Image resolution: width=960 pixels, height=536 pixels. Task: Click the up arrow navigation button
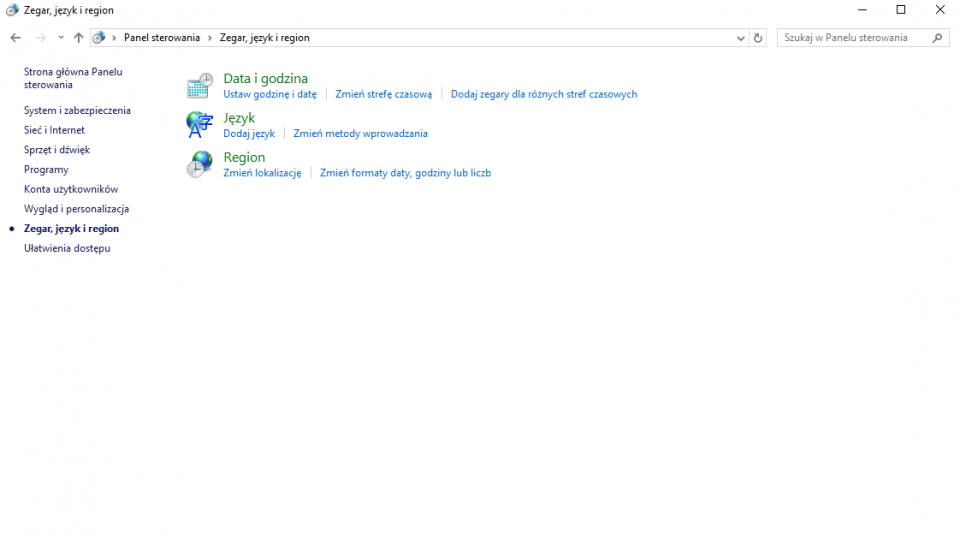click(78, 38)
